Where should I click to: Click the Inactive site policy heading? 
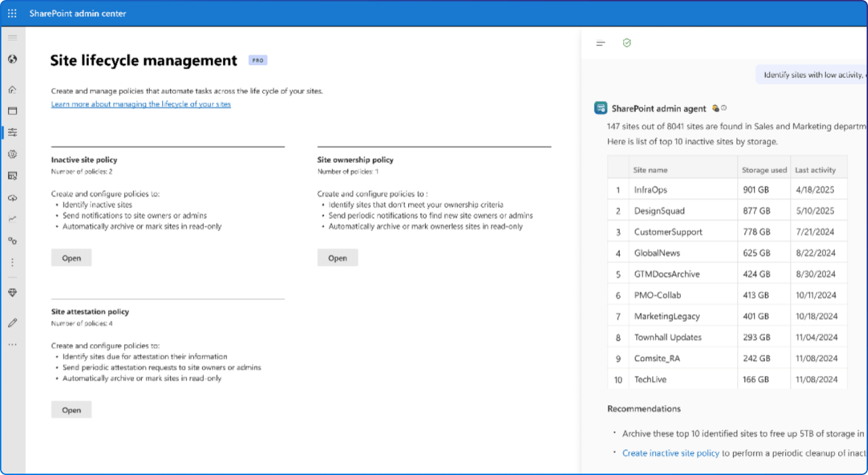tap(84, 160)
